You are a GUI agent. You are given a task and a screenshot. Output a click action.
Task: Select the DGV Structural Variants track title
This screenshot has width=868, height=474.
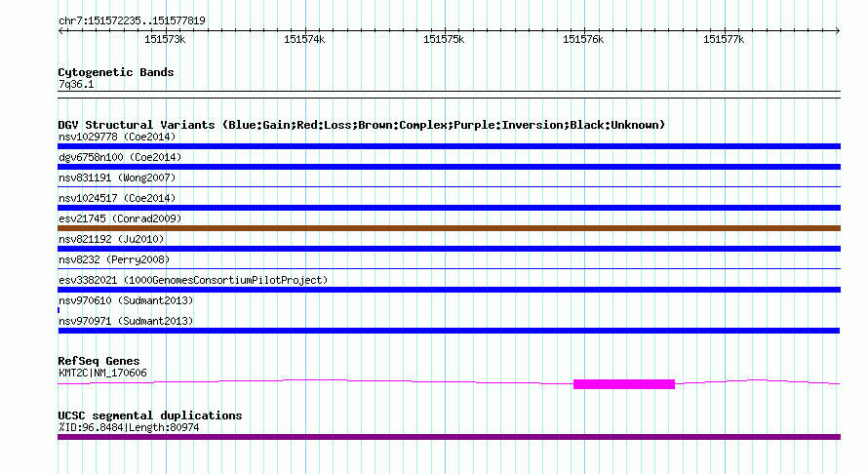coord(362,125)
